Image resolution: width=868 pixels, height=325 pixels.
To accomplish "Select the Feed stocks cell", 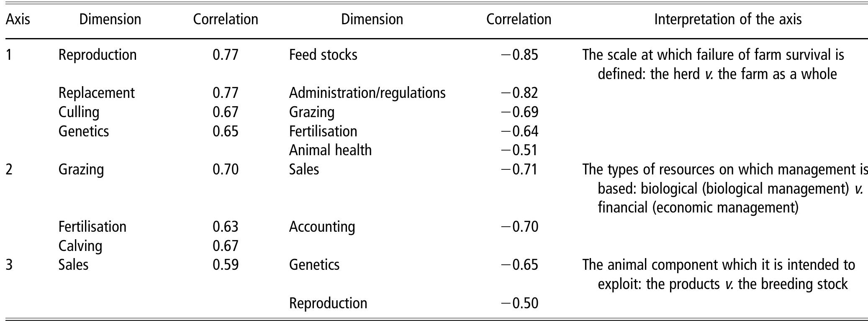I will (323, 55).
